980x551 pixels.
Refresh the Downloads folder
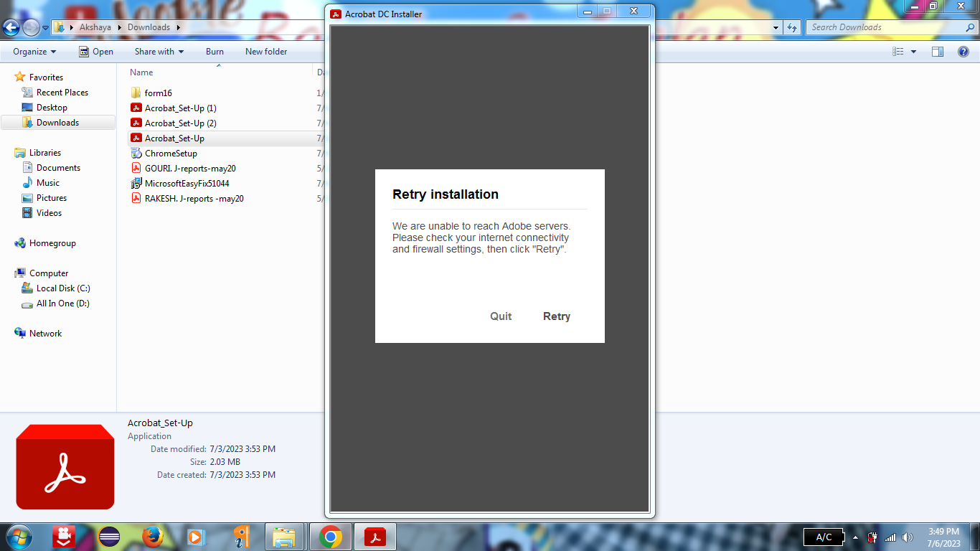tap(792, 27)
